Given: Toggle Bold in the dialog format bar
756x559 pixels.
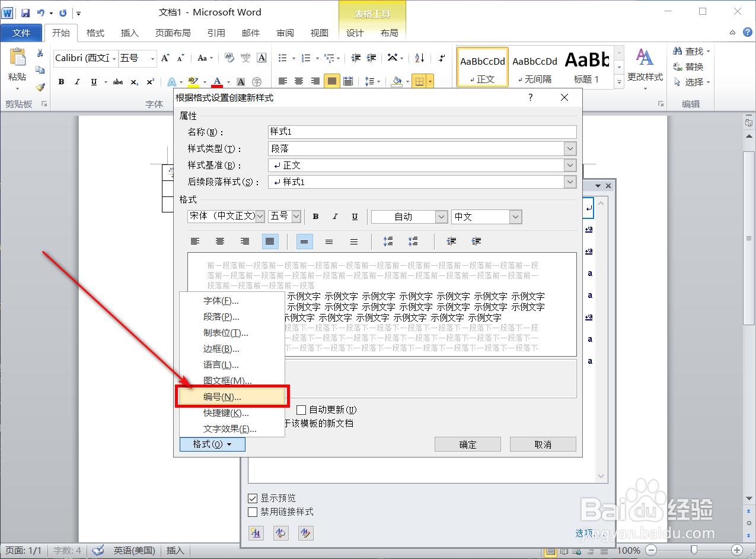Looking at the screenshot, I should 316,217.
